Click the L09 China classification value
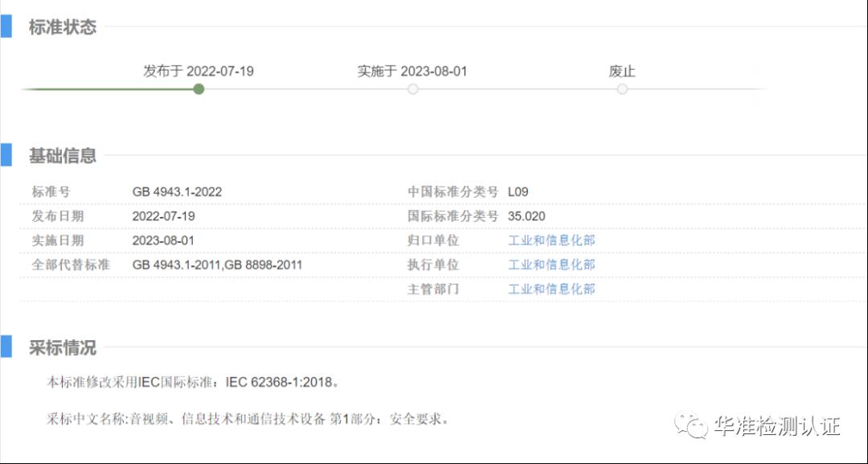This screenshot has height=464, width=868. coord(518,192)
